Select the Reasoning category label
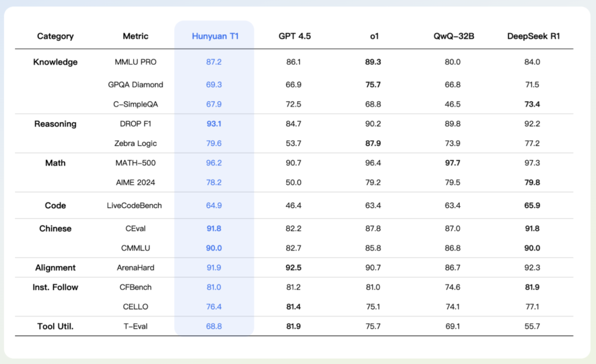596x364 pixels. pyautogui.click(x=55, y=124)
